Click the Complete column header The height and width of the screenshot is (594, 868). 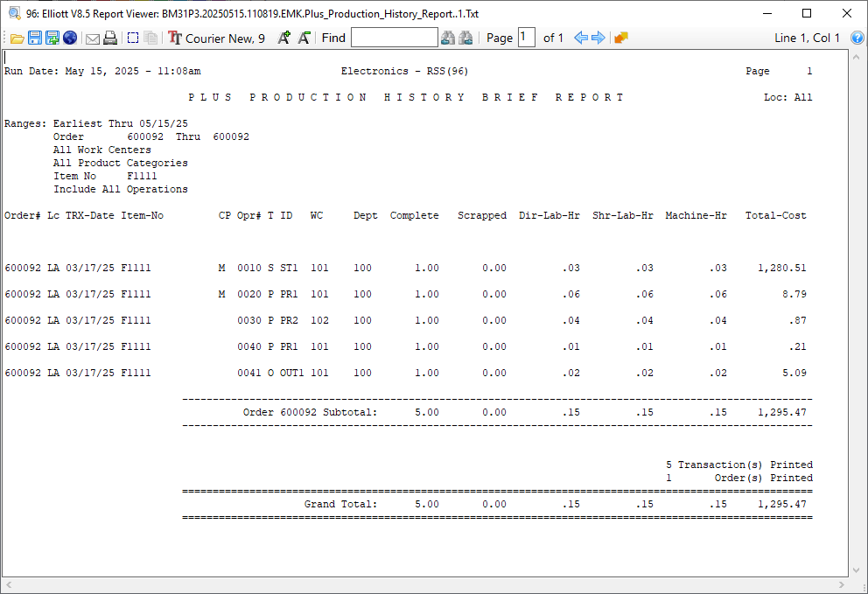(415, 215)
